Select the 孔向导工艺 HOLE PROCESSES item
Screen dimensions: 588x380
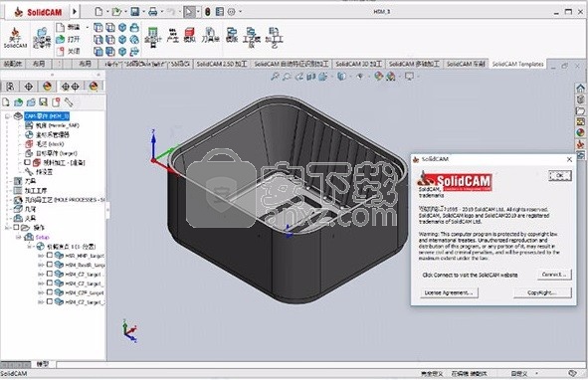pyautogui.click(x=60, y=200)
